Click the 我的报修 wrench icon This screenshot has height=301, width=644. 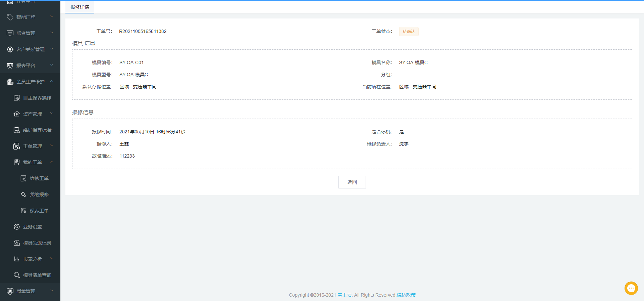(x=23, y=195)
